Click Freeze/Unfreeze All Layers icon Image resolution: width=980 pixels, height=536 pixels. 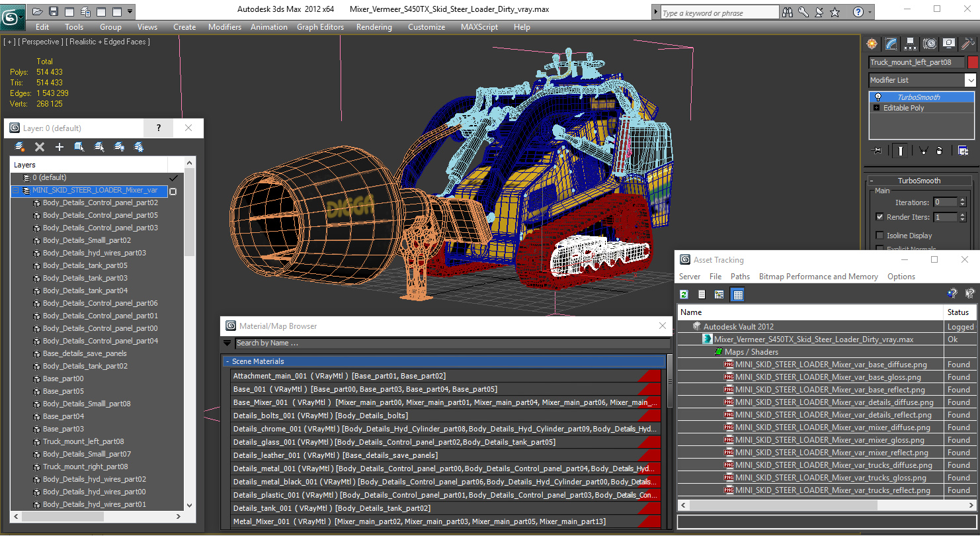pyautogui.click(x=139, y=147)
